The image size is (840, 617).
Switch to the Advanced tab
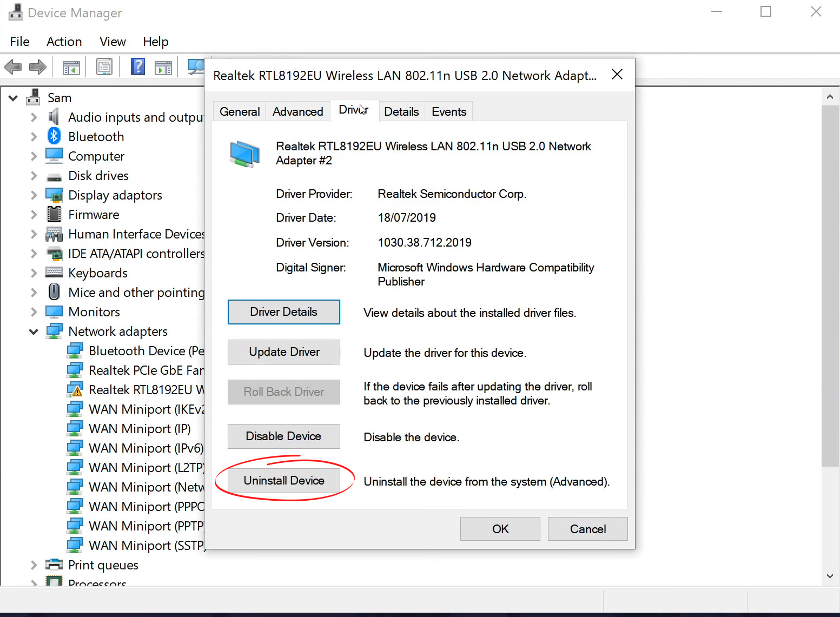297,111
